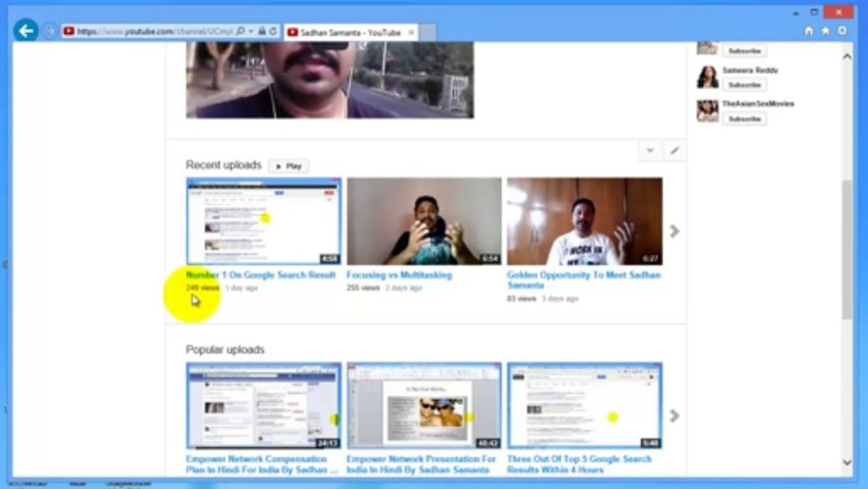Click the '2 days ago' text
Image resolution: width=868 pixels, height=489 pixels.
coord(404,288)
